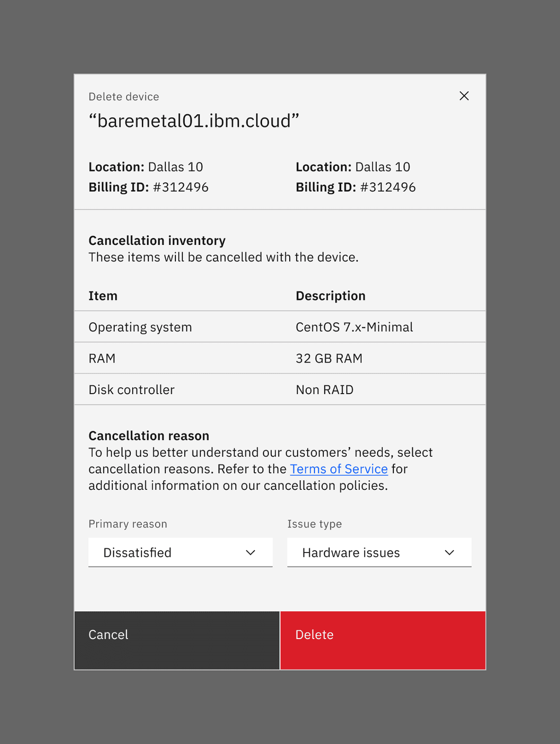Click the Primary reason field label
The width and height of the screenshot is (560, 744).
click(x=127, y=524)
